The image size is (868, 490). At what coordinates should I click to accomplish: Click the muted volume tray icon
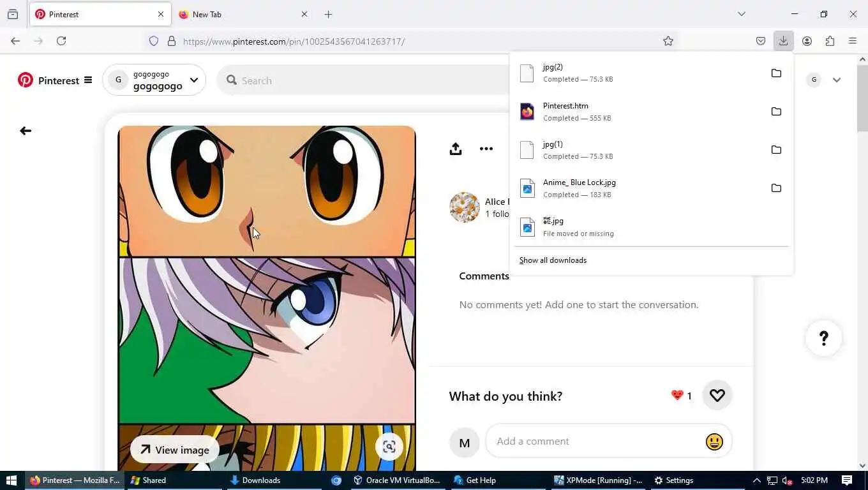tap(788, 480)
